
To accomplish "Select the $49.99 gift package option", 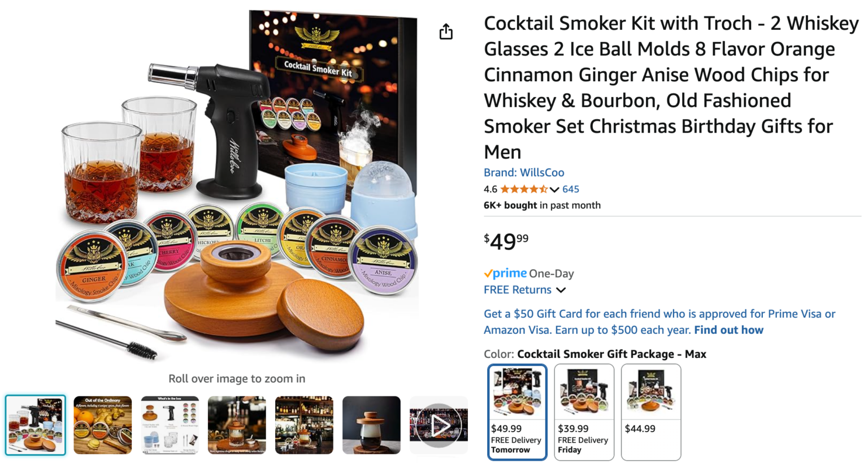I will pos(517,412).
